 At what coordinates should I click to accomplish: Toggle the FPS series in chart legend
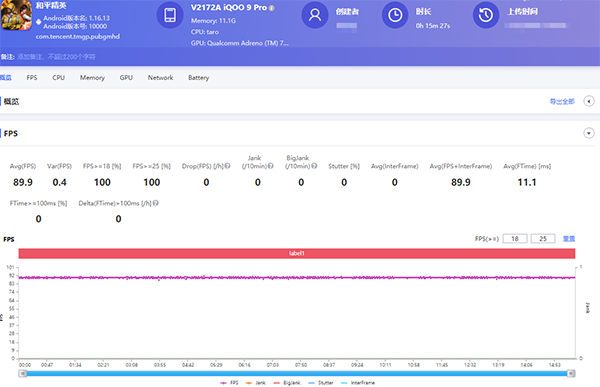230,383
